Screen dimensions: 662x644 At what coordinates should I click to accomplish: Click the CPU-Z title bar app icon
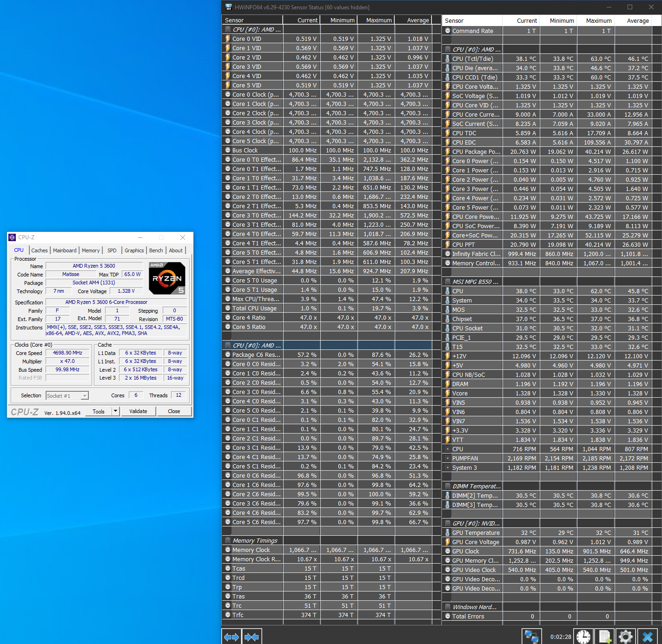pos(13,237)
